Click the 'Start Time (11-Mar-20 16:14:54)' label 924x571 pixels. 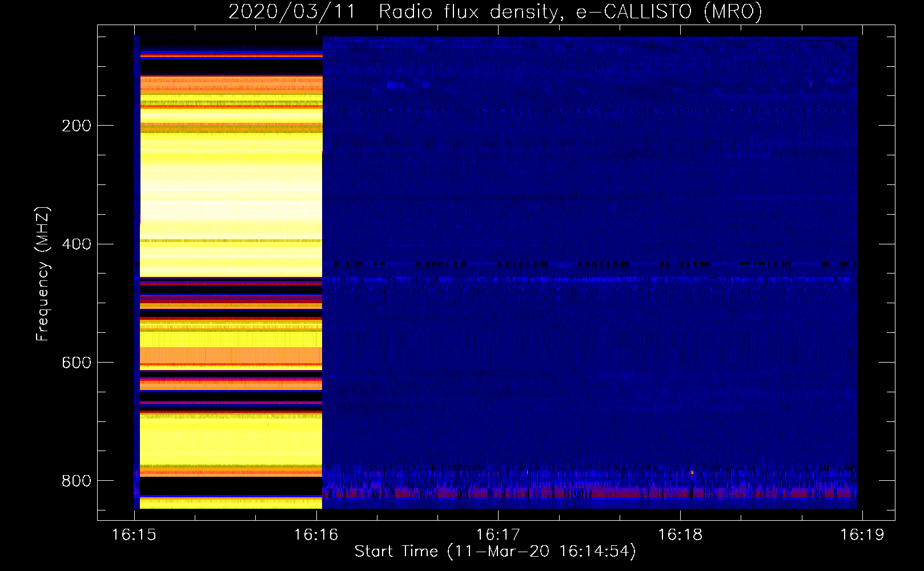point(495,552)
